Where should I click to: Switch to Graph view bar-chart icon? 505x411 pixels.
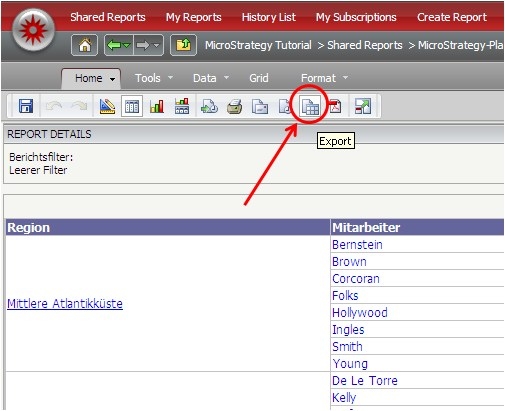point(157,106)
